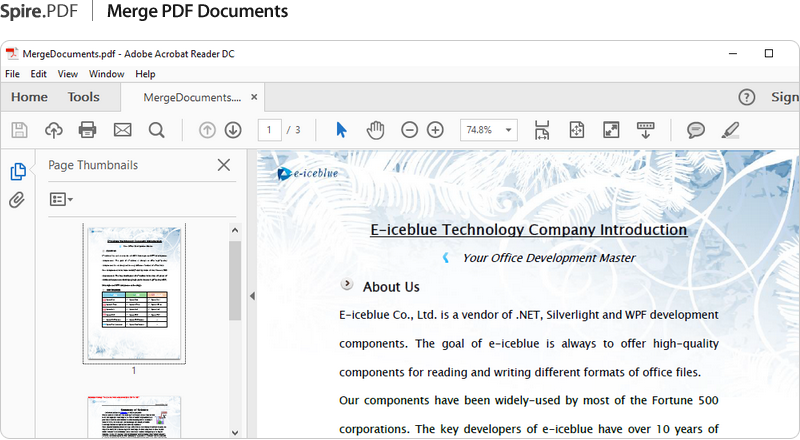800x440 pixels.
Task: Go to the Home view
Action: coord(29,97)
